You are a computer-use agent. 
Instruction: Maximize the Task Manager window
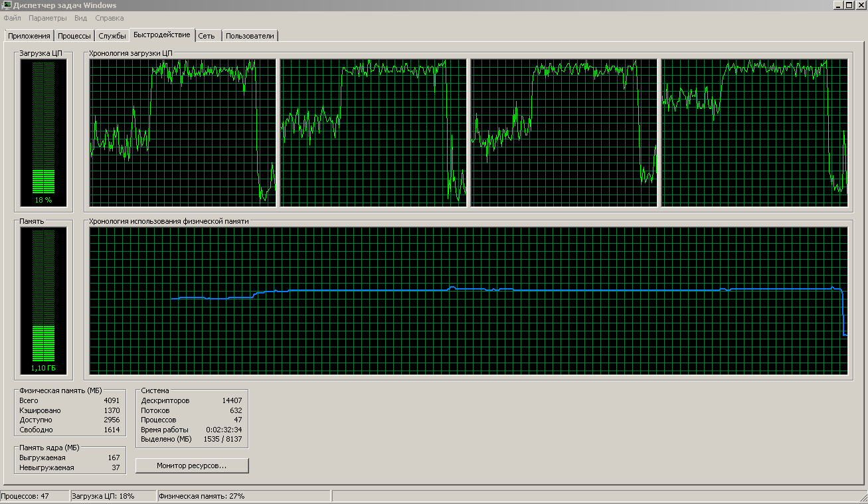848,5
